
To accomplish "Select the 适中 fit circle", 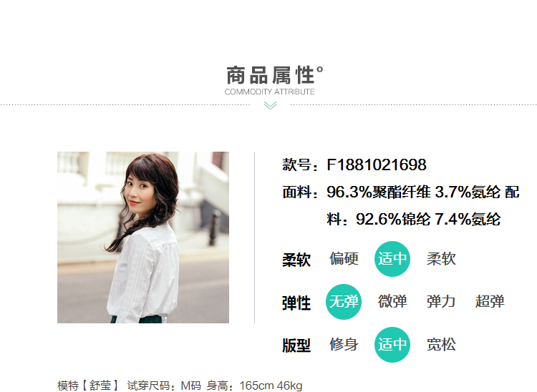I will point(392,345).
